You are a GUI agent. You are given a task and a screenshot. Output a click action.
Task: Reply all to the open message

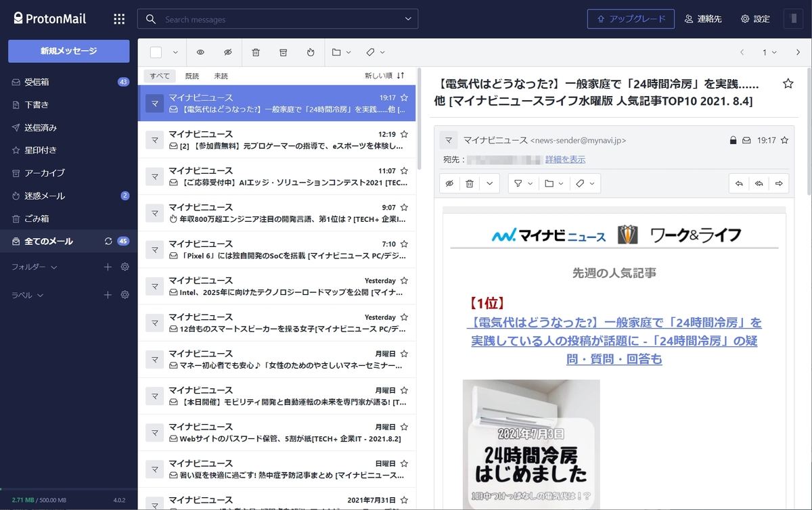click(759, 183)
